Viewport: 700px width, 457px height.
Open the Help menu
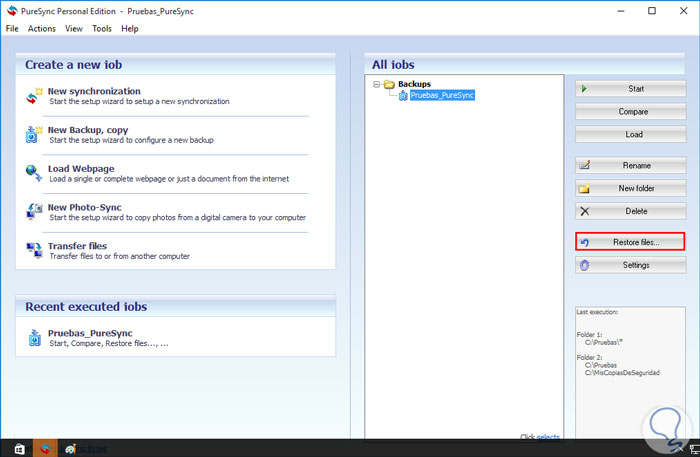click(129, 29)
